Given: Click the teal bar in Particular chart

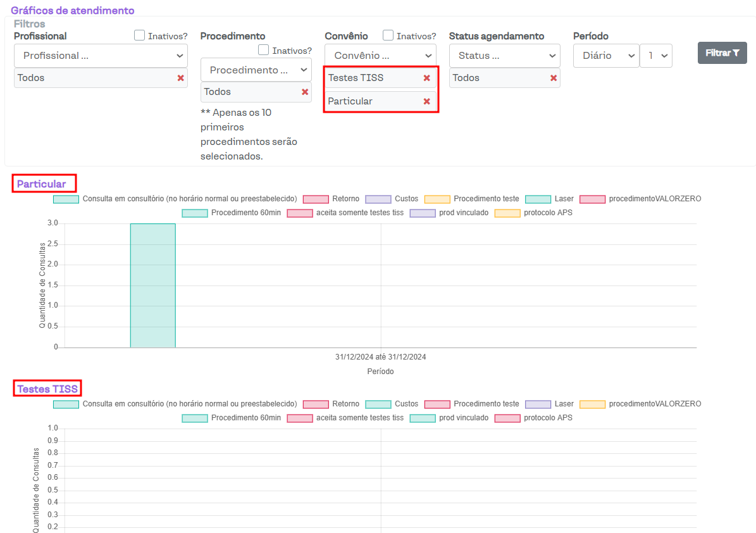Looking at the screenshot, I should (x=152, y=285).
